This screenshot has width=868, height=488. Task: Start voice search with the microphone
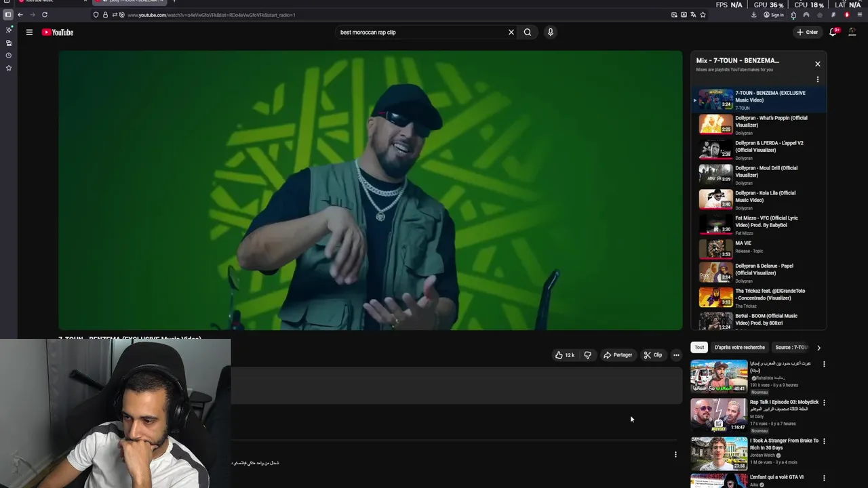tap(550, 32)
